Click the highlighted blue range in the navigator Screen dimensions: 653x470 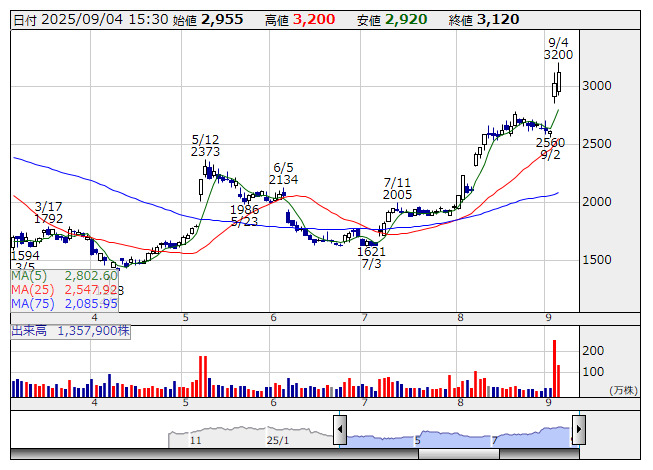click(x=459, y=438)
